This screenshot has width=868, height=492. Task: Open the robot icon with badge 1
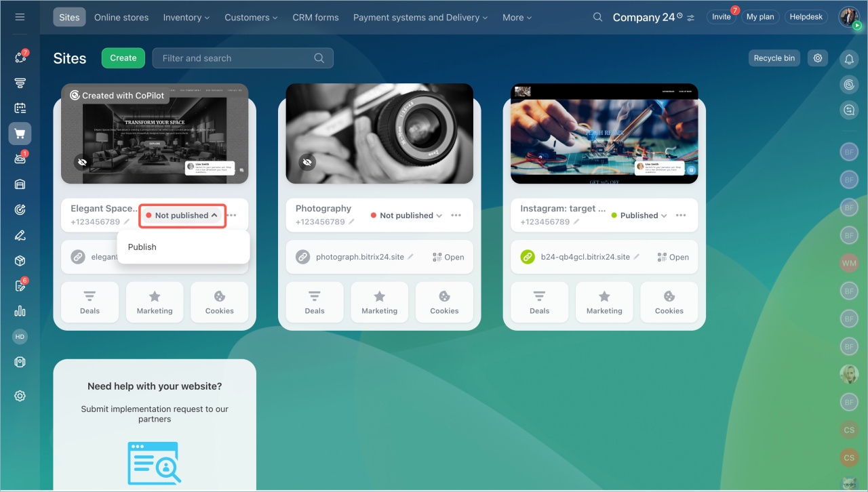(20, 159)
